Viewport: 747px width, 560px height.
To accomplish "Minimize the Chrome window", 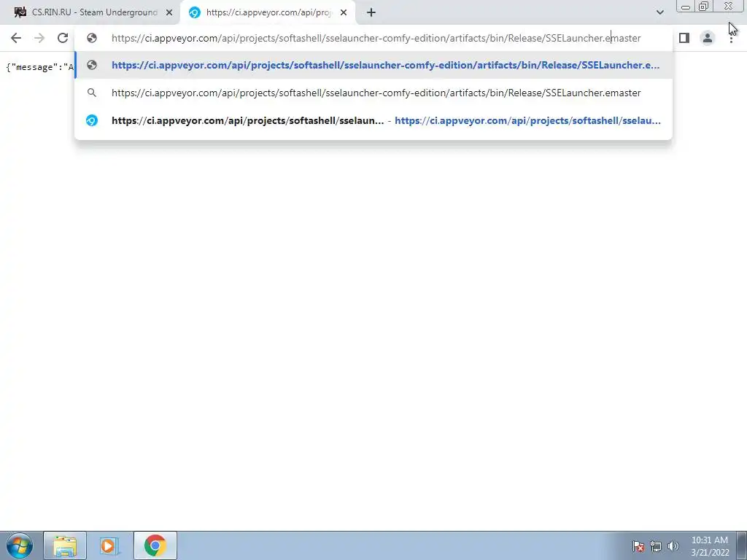I will (x=686, y=6).
